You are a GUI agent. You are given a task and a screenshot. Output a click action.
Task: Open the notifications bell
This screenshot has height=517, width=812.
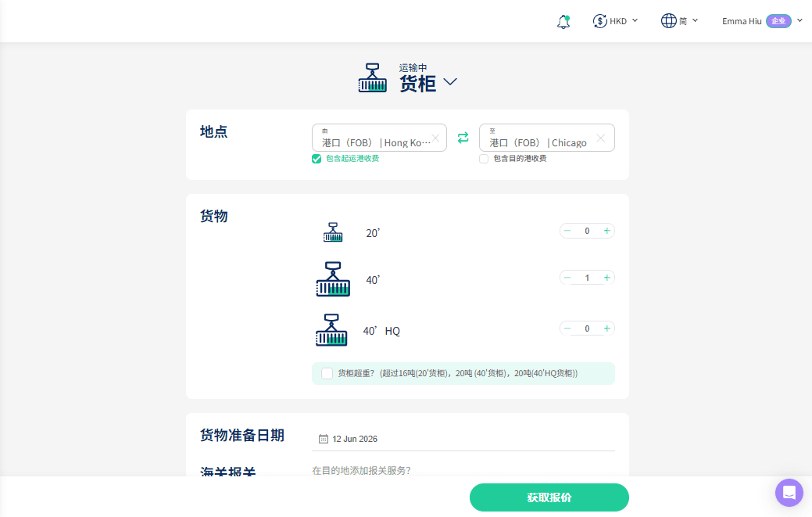click(x=563, y=21)
